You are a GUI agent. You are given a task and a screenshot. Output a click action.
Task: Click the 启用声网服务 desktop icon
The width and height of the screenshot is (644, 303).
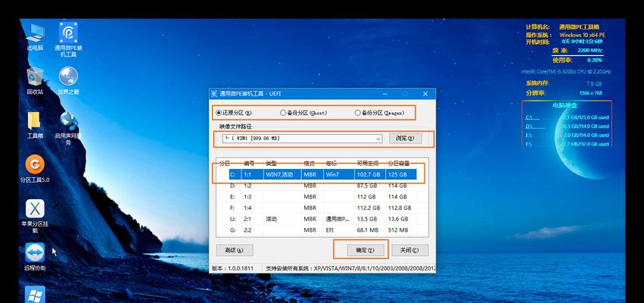tap(69, 128)
